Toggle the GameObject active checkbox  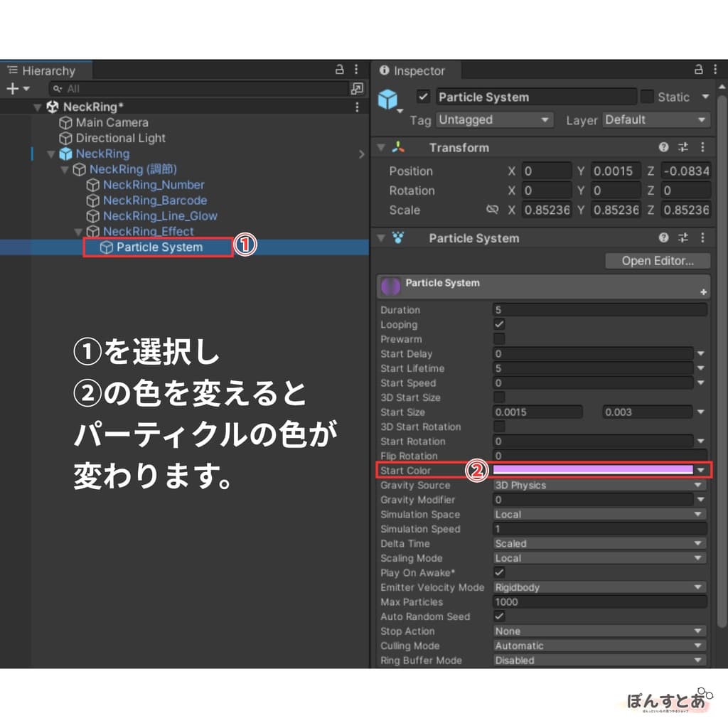pos(423,97)
